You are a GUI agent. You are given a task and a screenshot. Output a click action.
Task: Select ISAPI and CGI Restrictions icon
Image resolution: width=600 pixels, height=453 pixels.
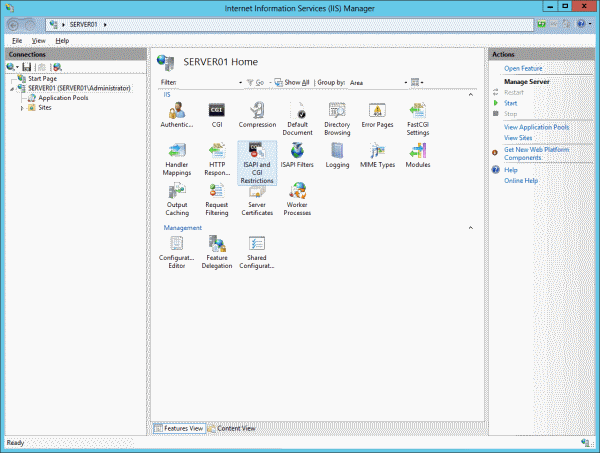(257, 163)
